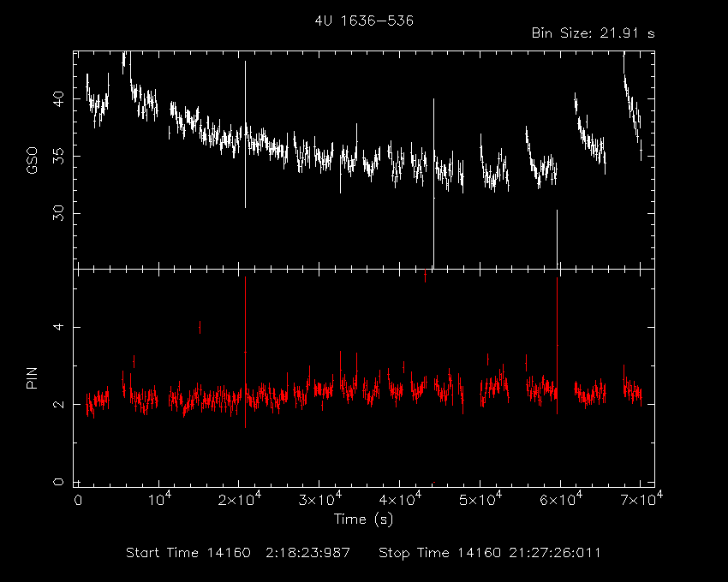The width and height of the screenshot is (728, 582).
Task: Click the GSO axis tick label 35
Action: [x=58, y=156]
